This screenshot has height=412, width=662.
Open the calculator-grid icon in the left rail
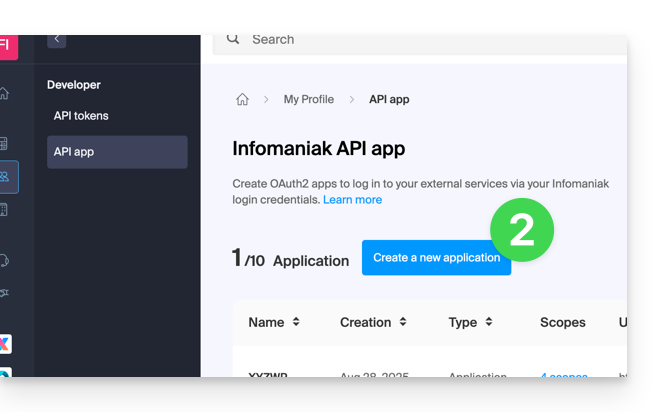(x=4, y=144)
